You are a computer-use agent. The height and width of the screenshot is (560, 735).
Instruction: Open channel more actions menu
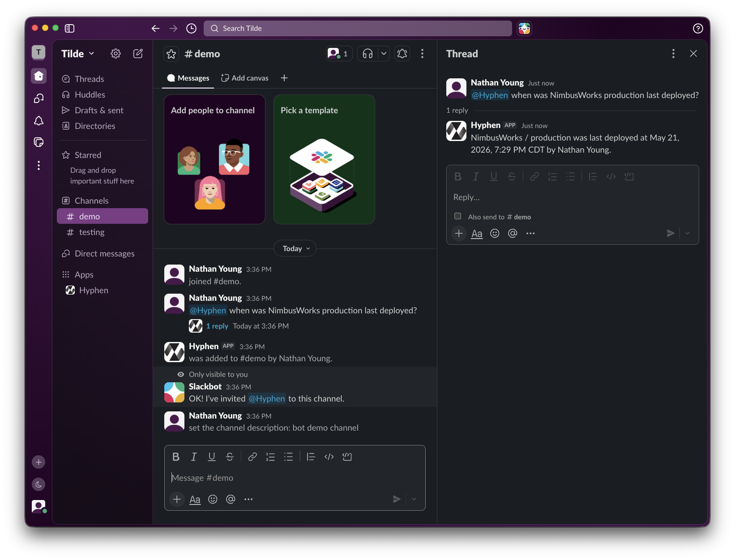click(x=422, y=54)
